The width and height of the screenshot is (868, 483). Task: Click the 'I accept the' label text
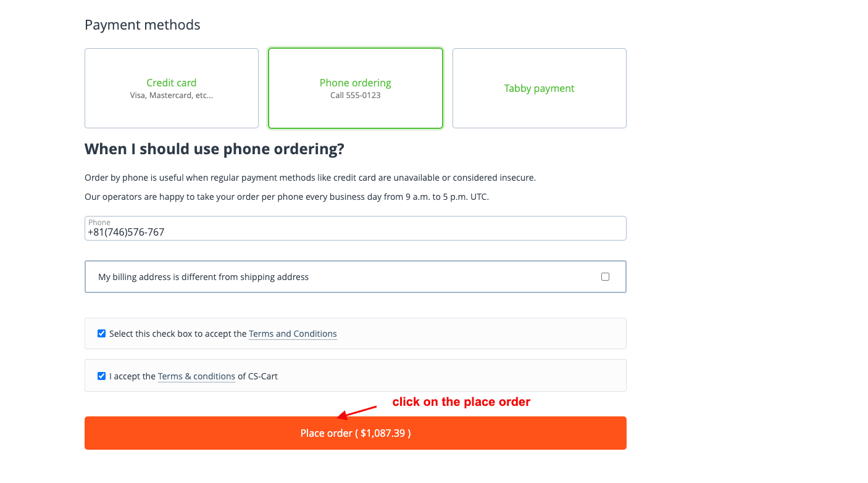point(132,376)
